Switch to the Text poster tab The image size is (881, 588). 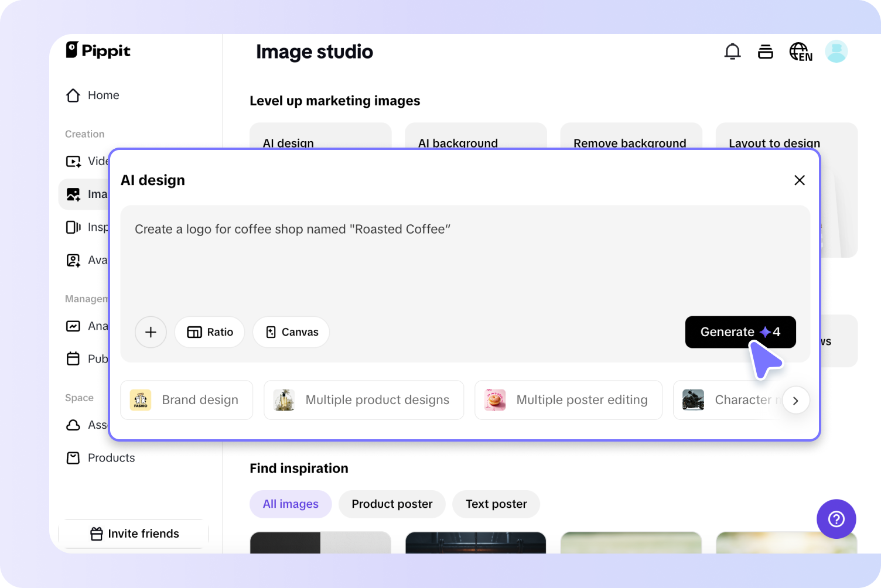pos(496,504)
